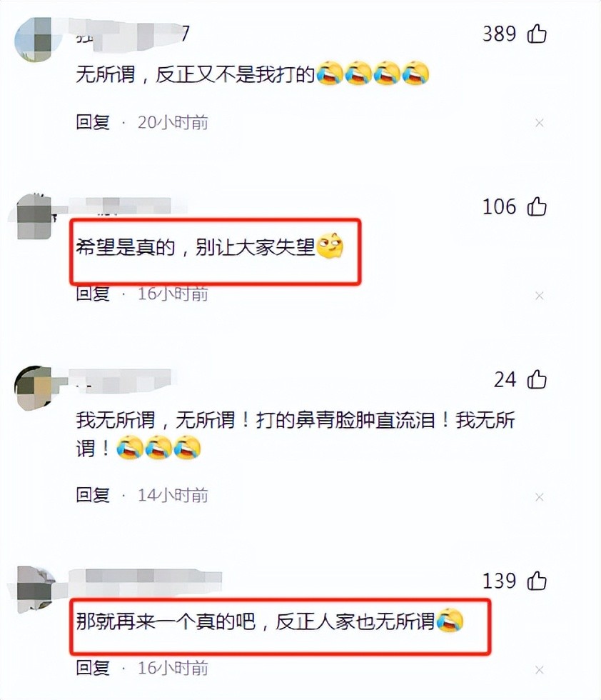This screenshot has width=601, height=700.
Task: Like the comment with 389 likes
Action: coord(537,34)
